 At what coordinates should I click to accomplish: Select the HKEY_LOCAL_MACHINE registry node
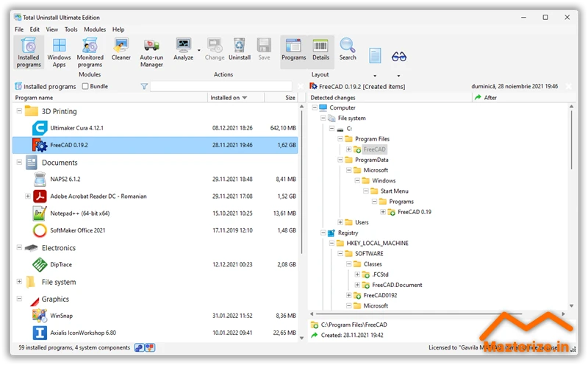click(377, 243)
